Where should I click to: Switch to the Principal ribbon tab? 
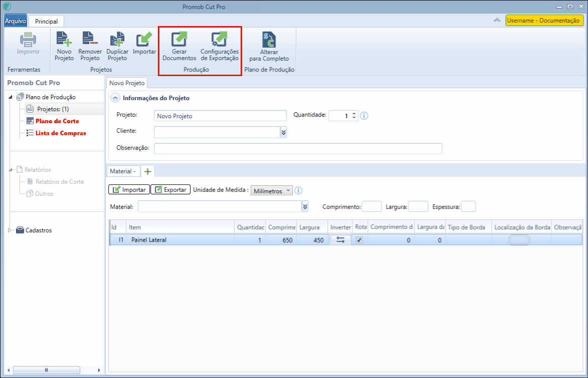point(47,22)
